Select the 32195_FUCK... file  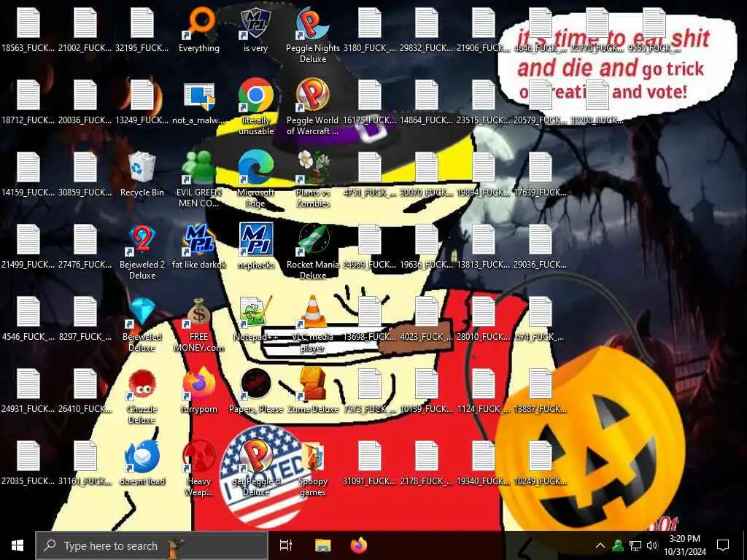(x=142, y=29)
